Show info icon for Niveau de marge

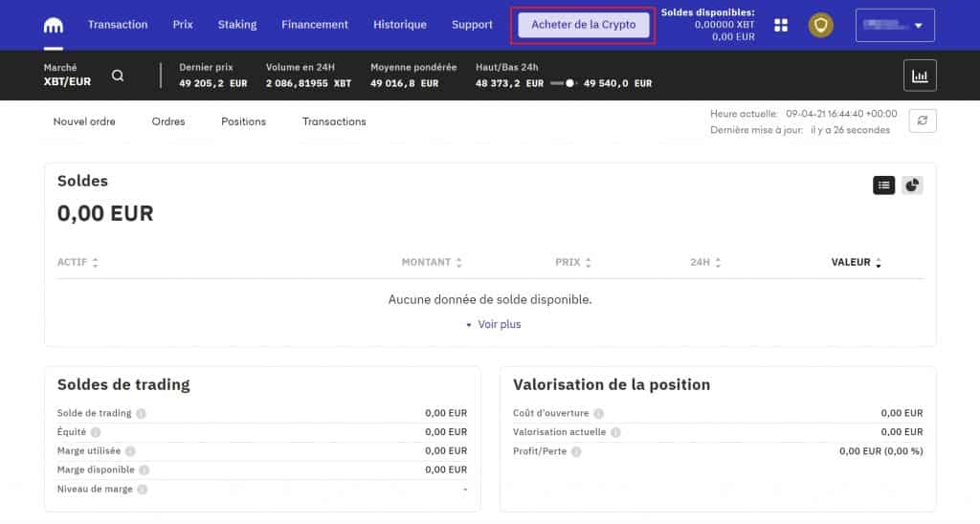(143, 489)
